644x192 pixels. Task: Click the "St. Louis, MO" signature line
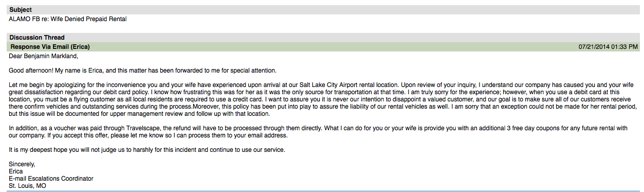tap(28, 186)
